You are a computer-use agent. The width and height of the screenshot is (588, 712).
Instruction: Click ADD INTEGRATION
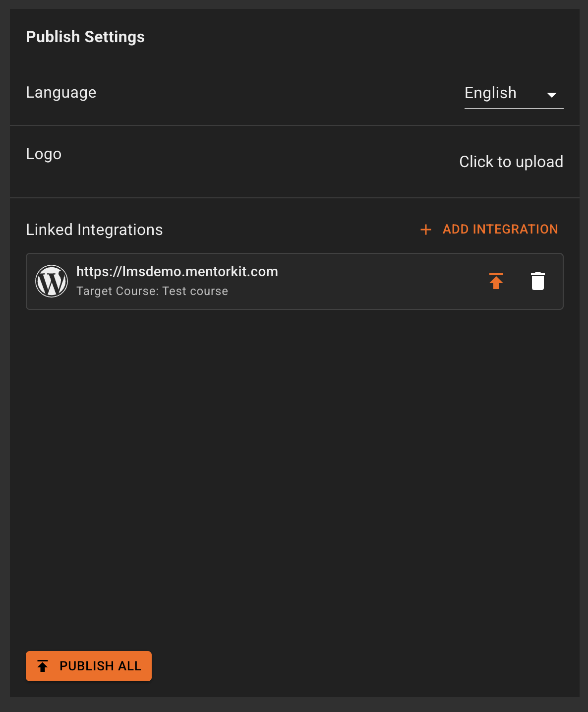click(500, 229)
